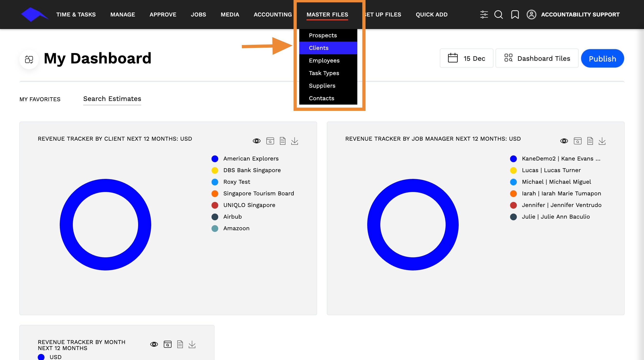This screenshot has width=644, height=360.
Task: Click the calendar icon next to 15 Dec
Action: (453, 58)
